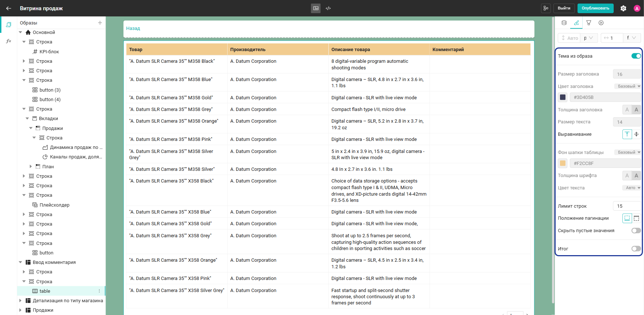The image size is (644, 315).
Task: Click the Комментарий column header
Action: tap(480, 50)
